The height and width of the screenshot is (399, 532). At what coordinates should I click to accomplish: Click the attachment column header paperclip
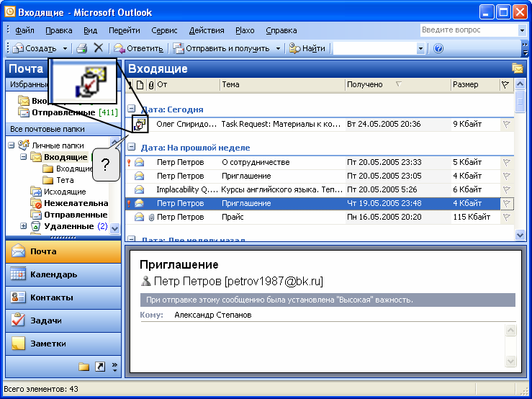(x=151, y=85)
